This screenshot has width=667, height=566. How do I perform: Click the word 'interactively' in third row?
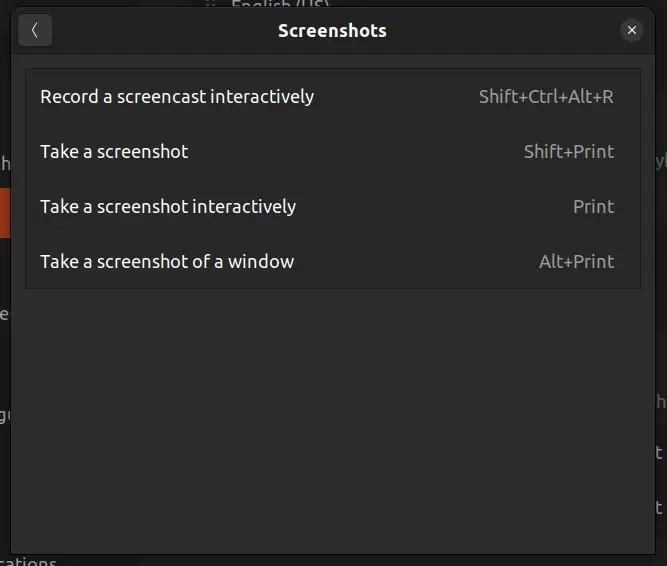coord(244,207)
